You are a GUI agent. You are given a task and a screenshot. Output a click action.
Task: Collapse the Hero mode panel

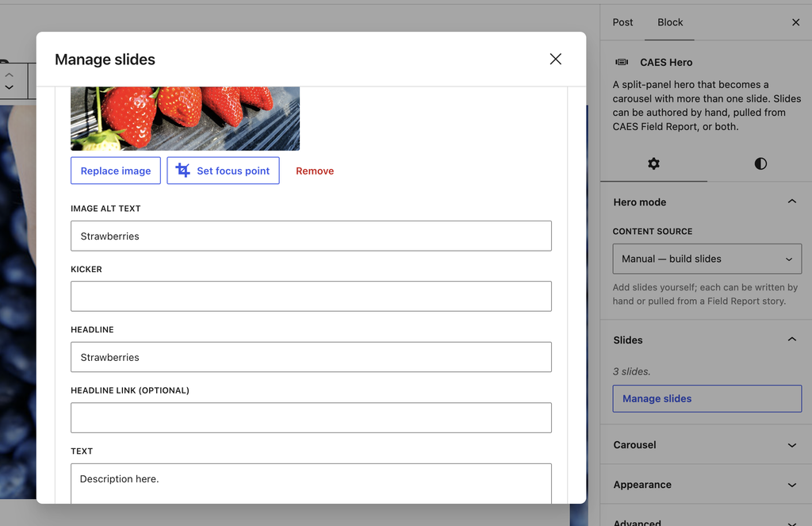706,202
